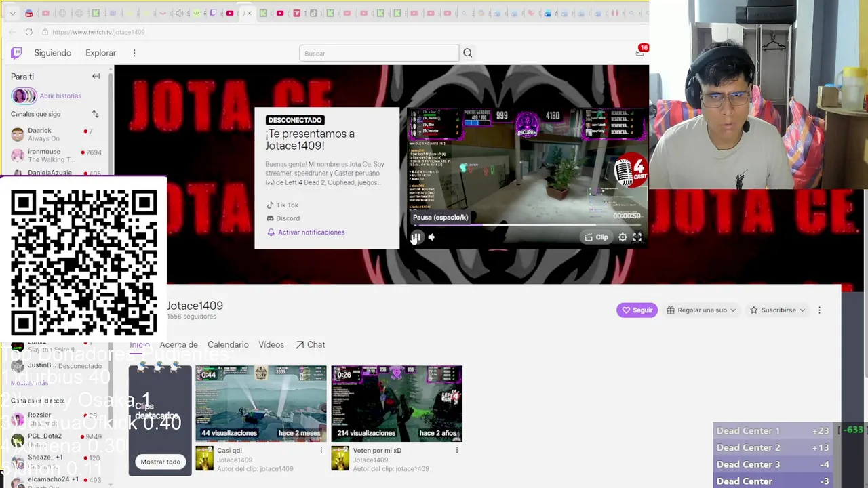Image resolution: width=868 pixels, height=488 pixels.
Task: Click the twitch.tv URL address bar
Action: coord(98,32)
